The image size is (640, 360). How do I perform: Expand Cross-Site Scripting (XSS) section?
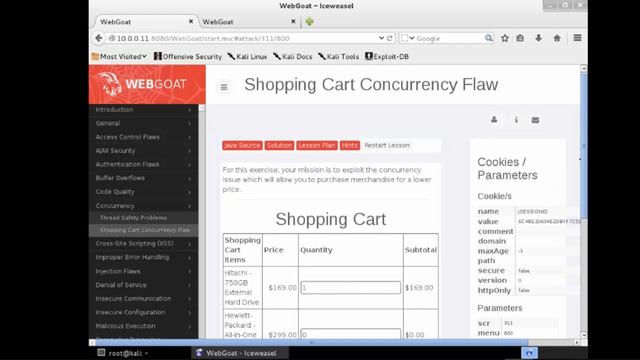143,244
